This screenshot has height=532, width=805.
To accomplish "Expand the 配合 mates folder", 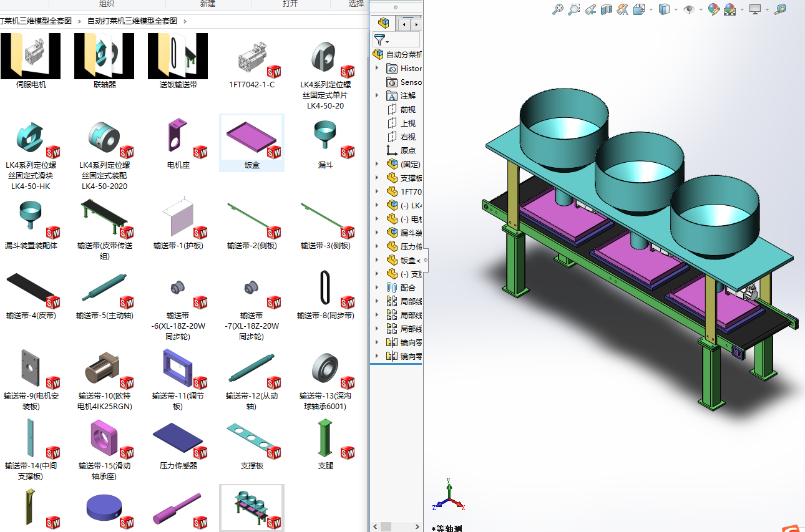I will (x=377, y=288).
